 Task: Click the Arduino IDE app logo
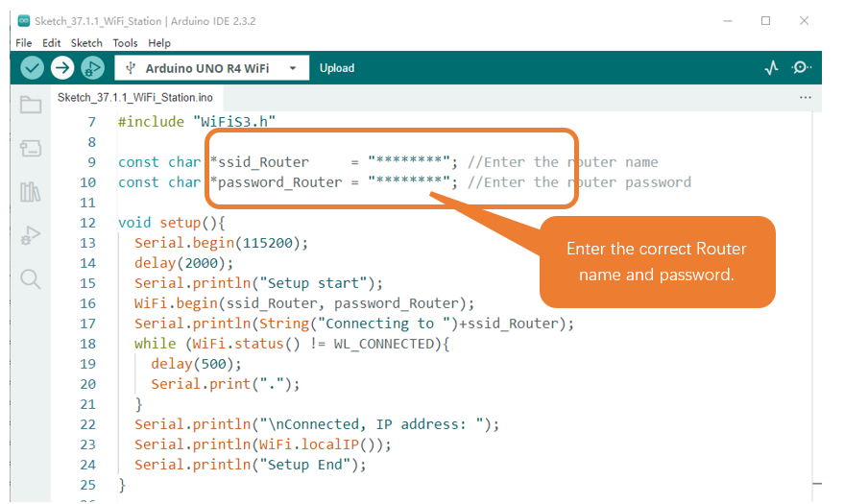[24, 21]
